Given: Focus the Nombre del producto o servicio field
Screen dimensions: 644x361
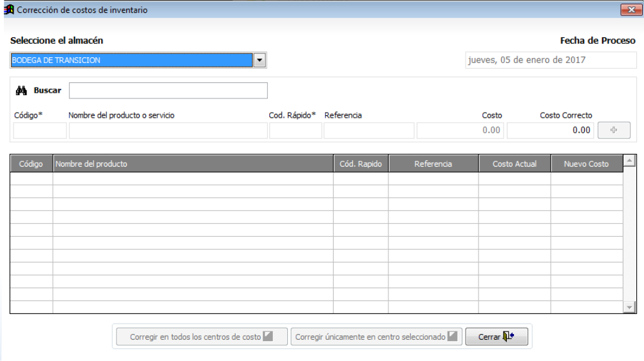Looking at the screenshot, I should pos(168,131).
